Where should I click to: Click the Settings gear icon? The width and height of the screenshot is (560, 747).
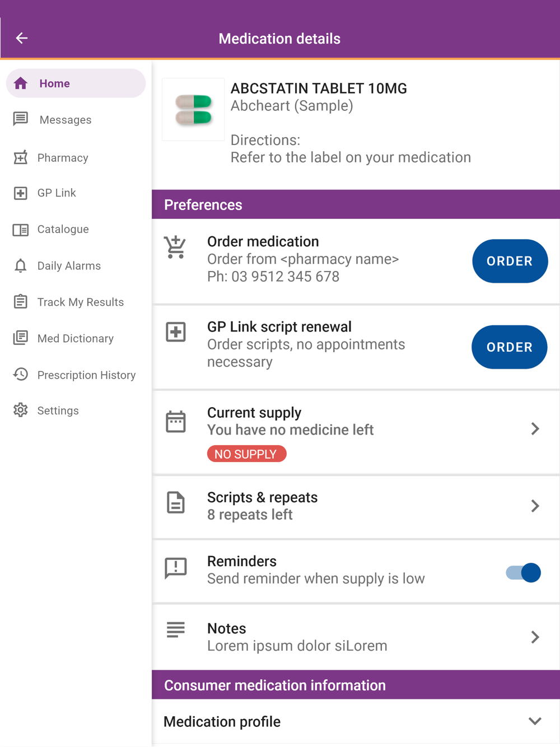click(x=21, y=410)
